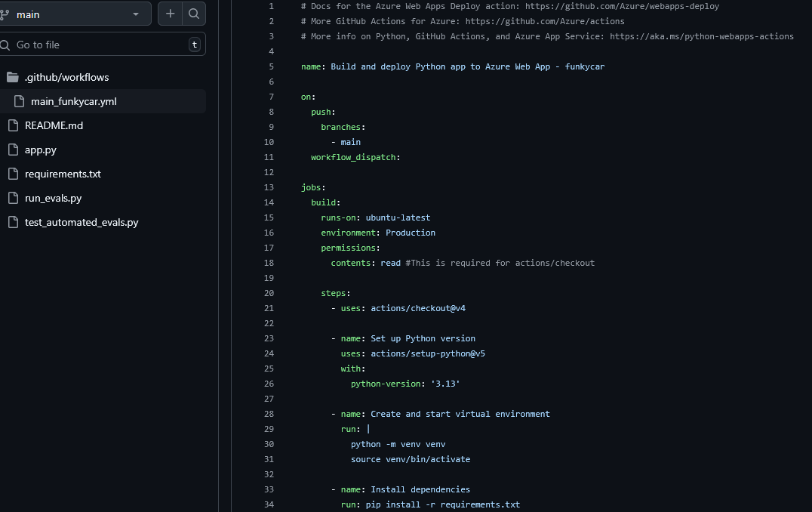The width and height of the screenshot is (812, 512).
Task: Click the 'branches:' key
Action: (x=343, y=127)
